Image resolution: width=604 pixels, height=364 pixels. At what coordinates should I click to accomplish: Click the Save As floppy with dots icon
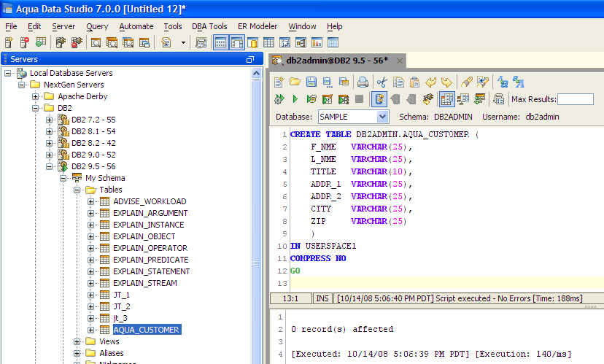(x=328, y=82)
